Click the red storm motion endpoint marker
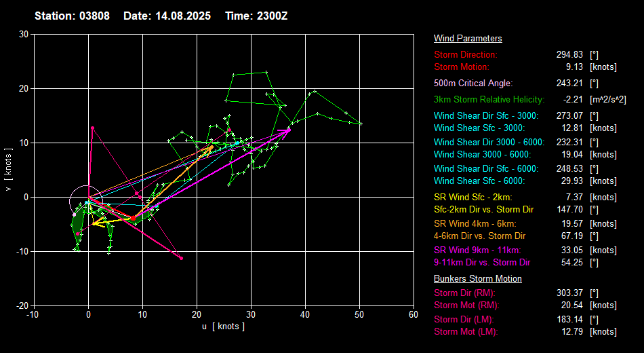644x353 pixels. pyautogui.click(x=133, y=218)
